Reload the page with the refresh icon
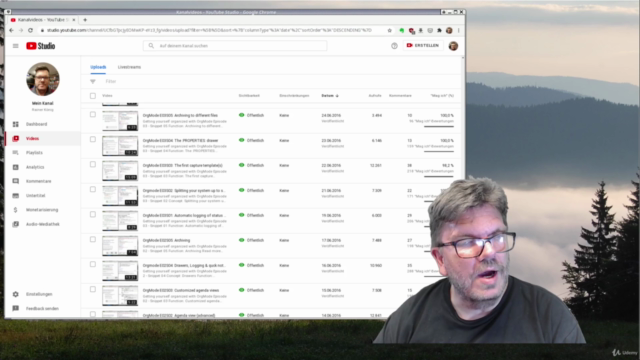 tap(30, 30)
